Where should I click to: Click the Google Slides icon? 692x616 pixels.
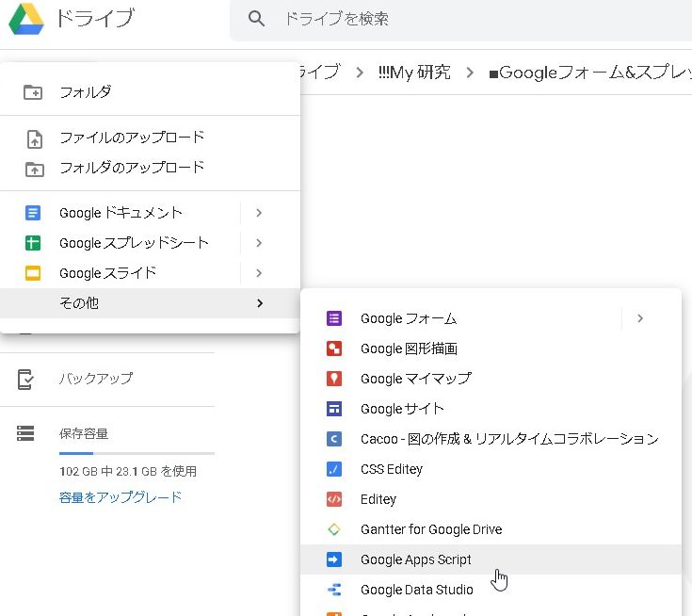pos(33,273)
